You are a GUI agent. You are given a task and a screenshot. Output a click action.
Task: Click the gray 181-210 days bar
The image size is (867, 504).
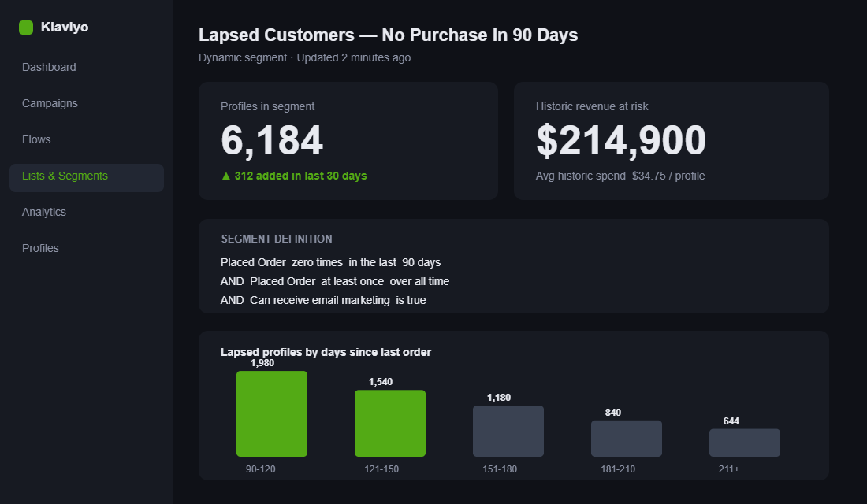pyautogui.click(x=627, y=439)
